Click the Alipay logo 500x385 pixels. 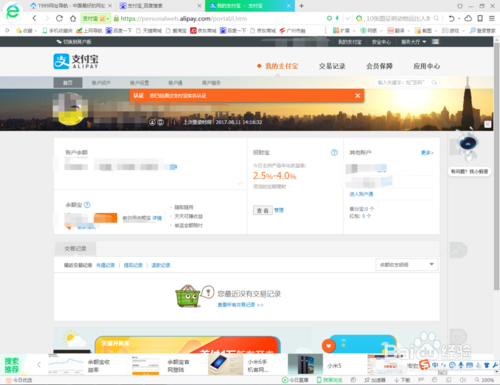(76, 61)
